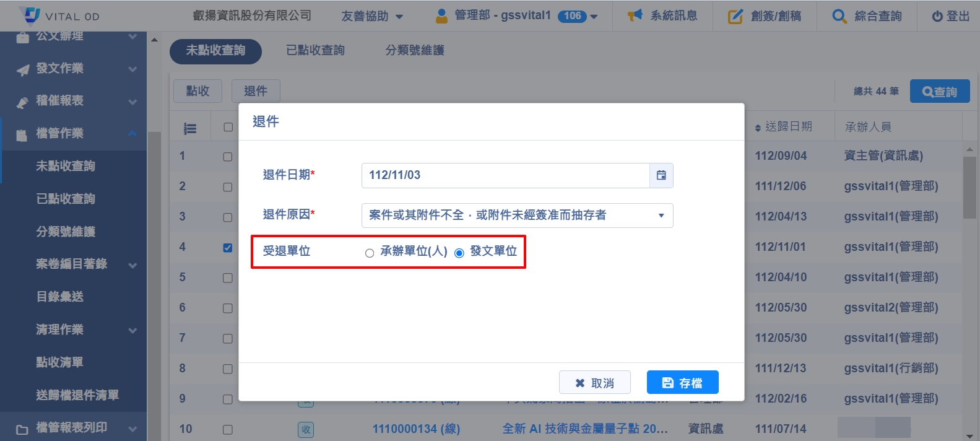
Task: Switch to the 已點收查詢 tab
Action: (315, 50)
